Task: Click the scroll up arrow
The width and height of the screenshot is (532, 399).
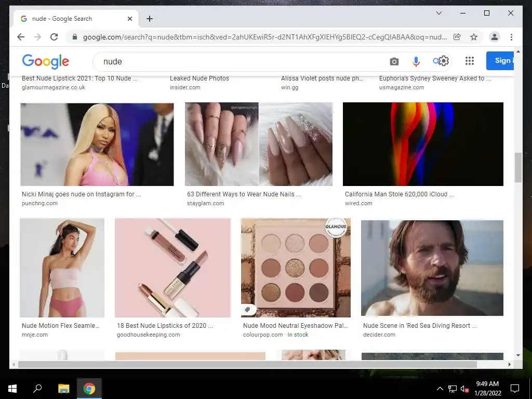Action: click(518, 51)
